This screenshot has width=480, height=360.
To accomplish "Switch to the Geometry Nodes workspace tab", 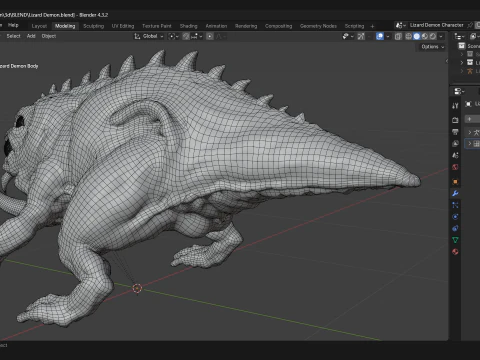I will 318,26.
